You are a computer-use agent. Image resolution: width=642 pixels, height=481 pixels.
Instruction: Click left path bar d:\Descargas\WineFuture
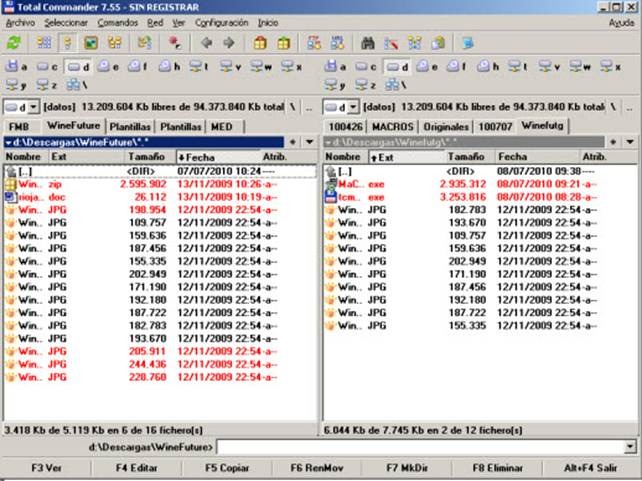(x=144, y=142)
